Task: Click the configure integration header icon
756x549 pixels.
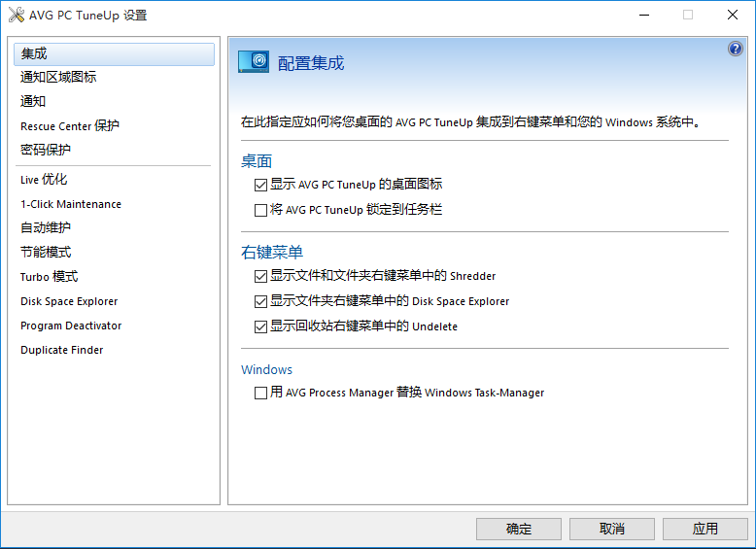Action: [254, 62]
